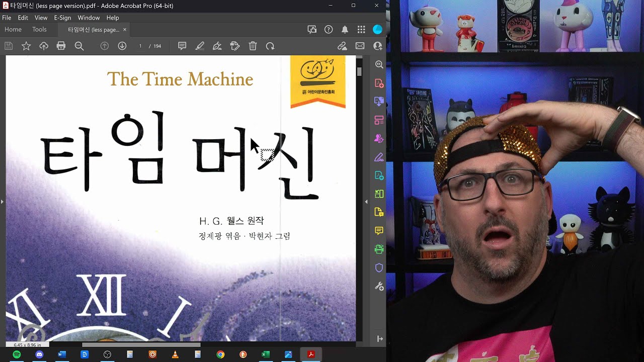Open the File menu
644x362 pixels.
[x=7, y=18]
